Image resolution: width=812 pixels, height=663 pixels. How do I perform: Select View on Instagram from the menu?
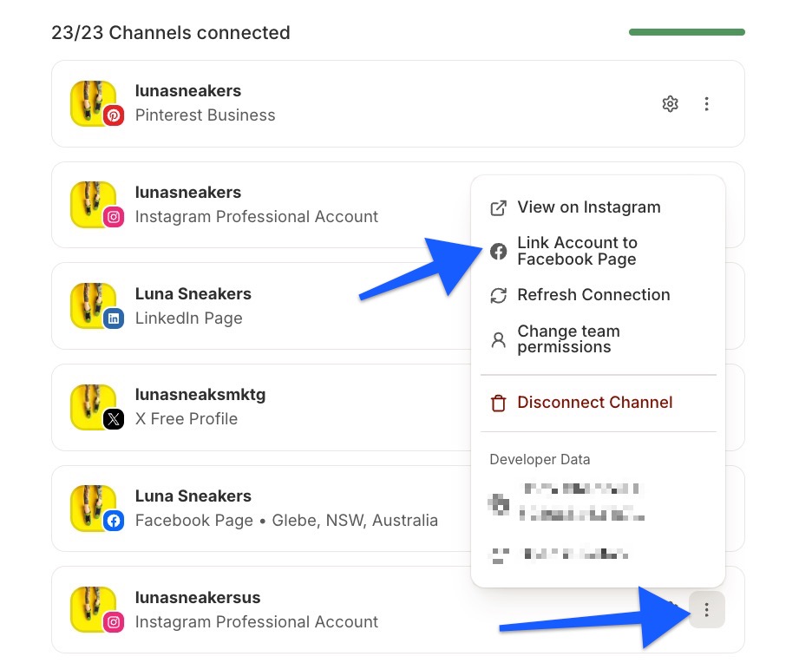588,207
